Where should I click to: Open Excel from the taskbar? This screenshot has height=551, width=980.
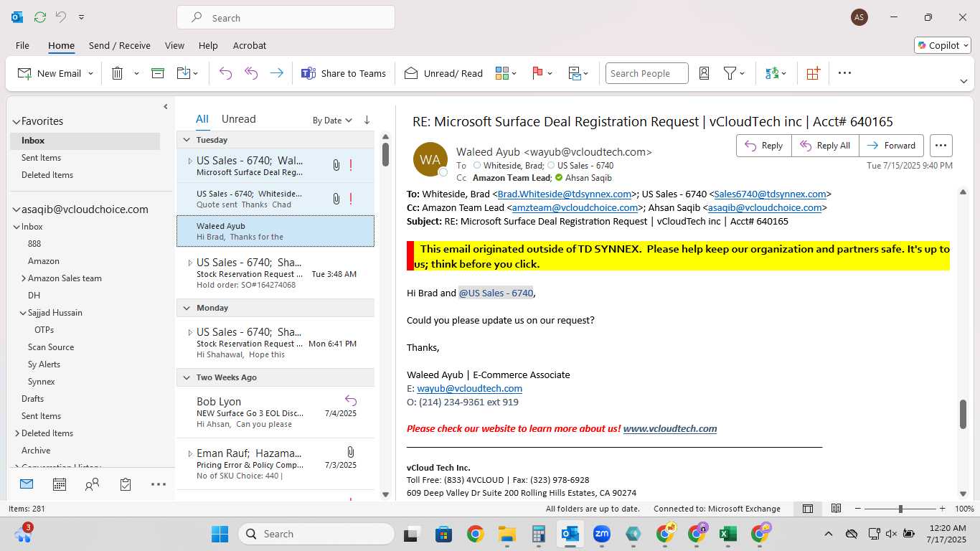(728, 534)
